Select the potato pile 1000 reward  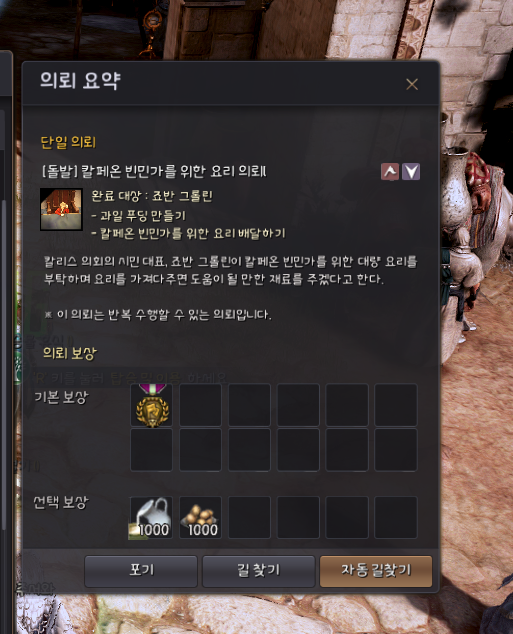[x=201, y=518]
